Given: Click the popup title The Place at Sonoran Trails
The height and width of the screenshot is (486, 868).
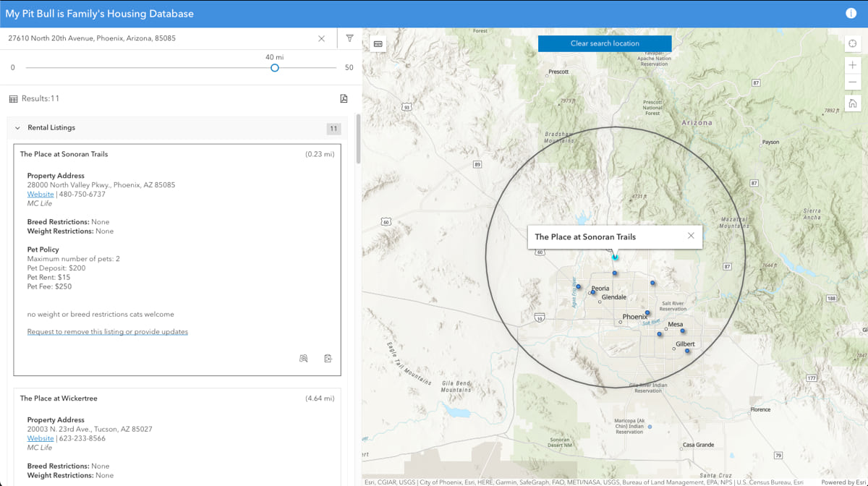Looking at the screenshot, I should pyautogui.click(x=585, y=236).
